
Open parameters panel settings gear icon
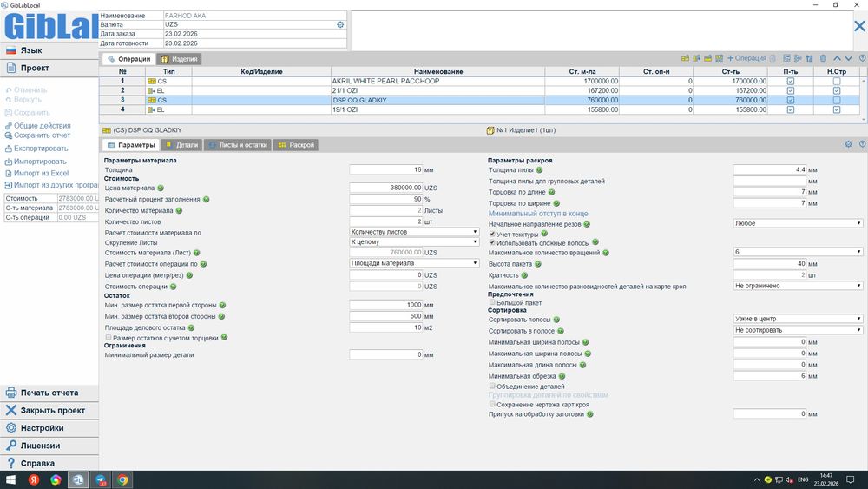tap(848, 144)
